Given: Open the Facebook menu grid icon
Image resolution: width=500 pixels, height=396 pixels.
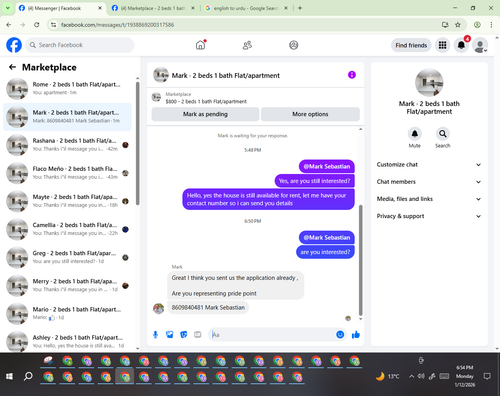Looking at the screenshot, I should tap(442, 45).
